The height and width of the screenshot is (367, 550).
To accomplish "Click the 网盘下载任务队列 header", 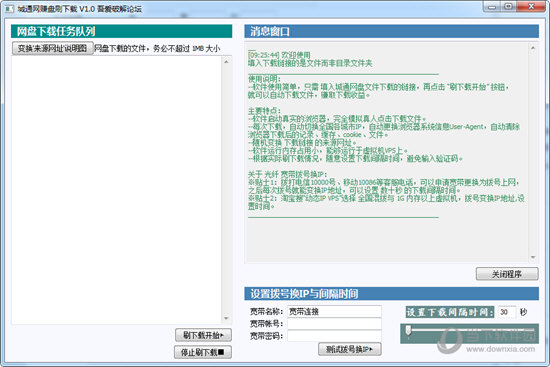I will click(121, 31).
